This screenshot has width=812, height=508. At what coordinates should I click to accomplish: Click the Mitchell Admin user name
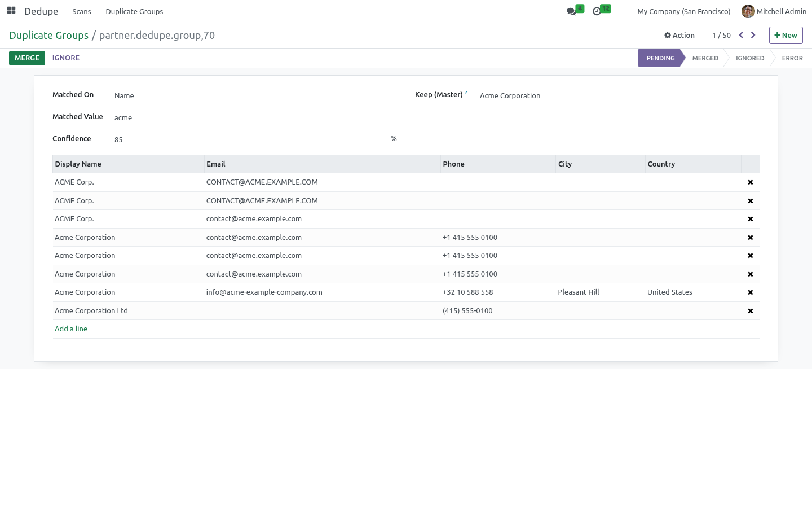[x=781, y=11]
